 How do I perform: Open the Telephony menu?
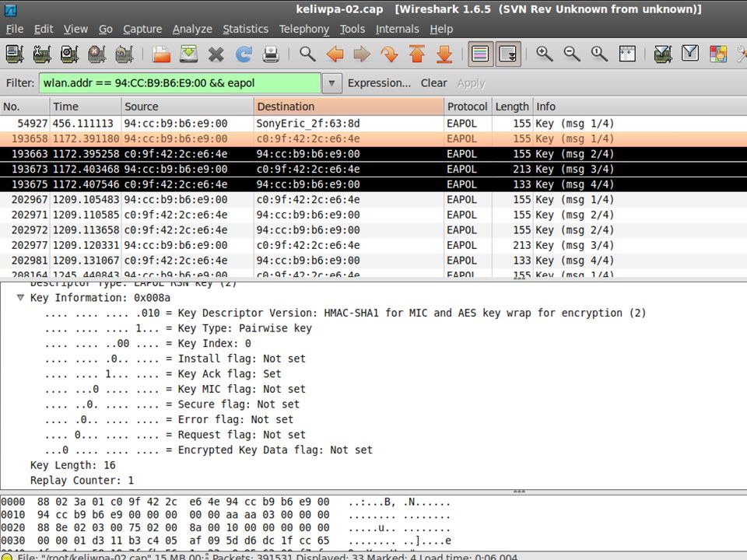click(304, 29)
